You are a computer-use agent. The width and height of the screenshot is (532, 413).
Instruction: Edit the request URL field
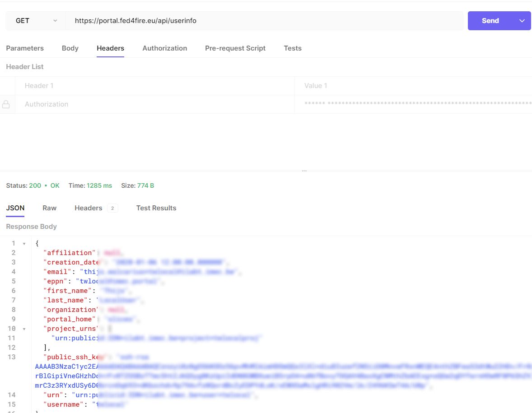click(264, 21)
